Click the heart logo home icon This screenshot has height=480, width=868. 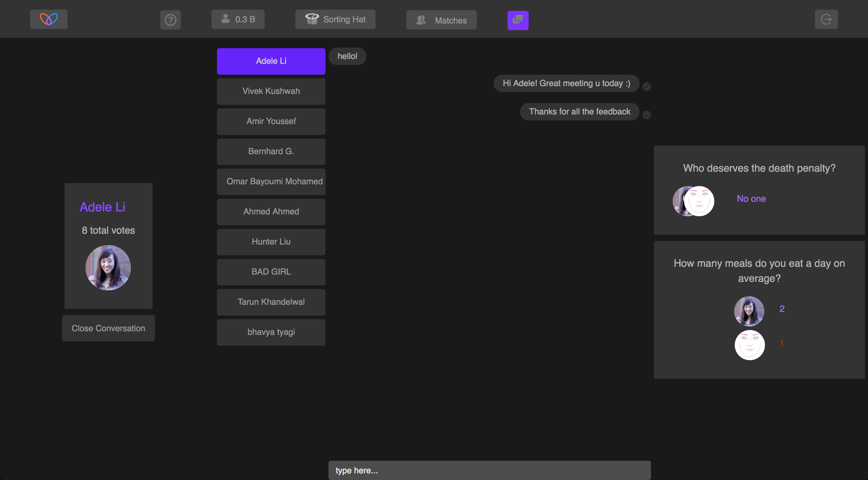click(49, 19)
